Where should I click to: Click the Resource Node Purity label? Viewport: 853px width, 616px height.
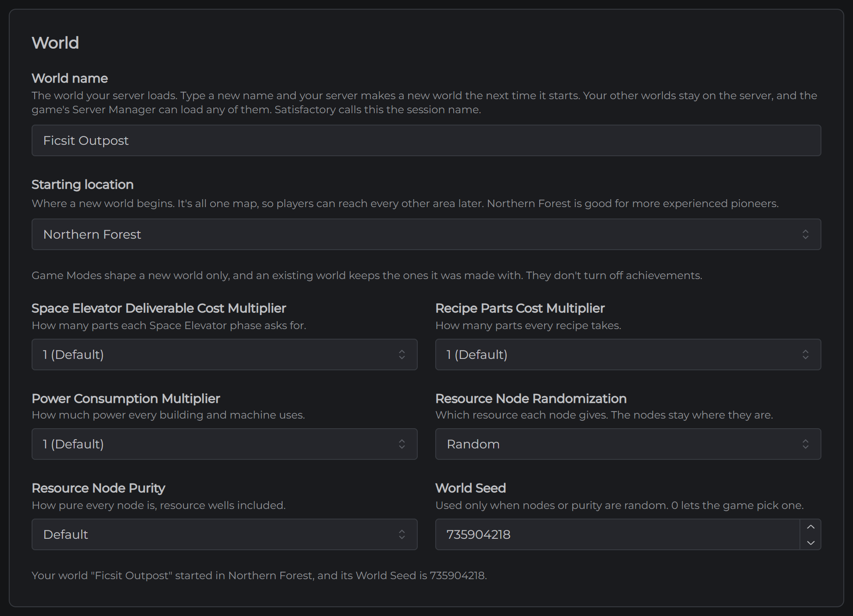coord(98,488)
